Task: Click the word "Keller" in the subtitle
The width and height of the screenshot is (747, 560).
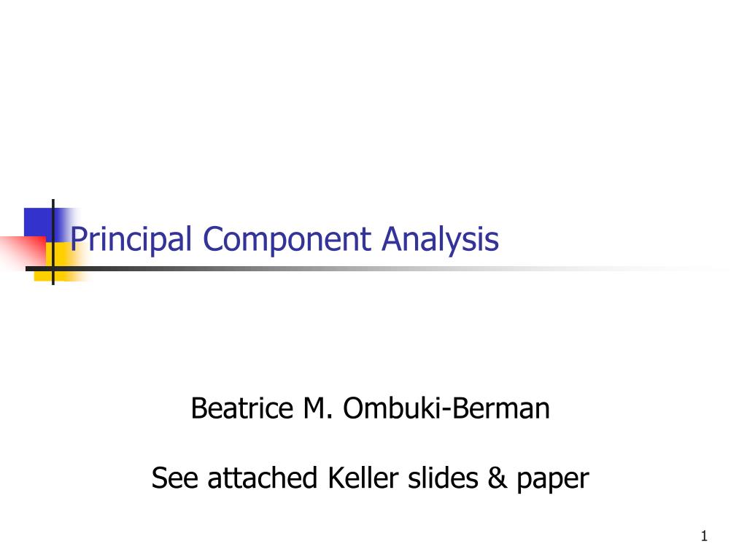Action: [363, 478]
